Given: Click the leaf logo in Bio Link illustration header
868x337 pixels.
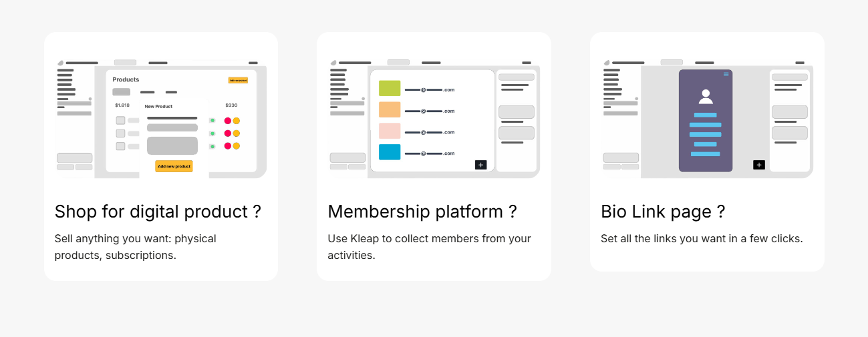Looking at the screenshot, I should 607,63.
